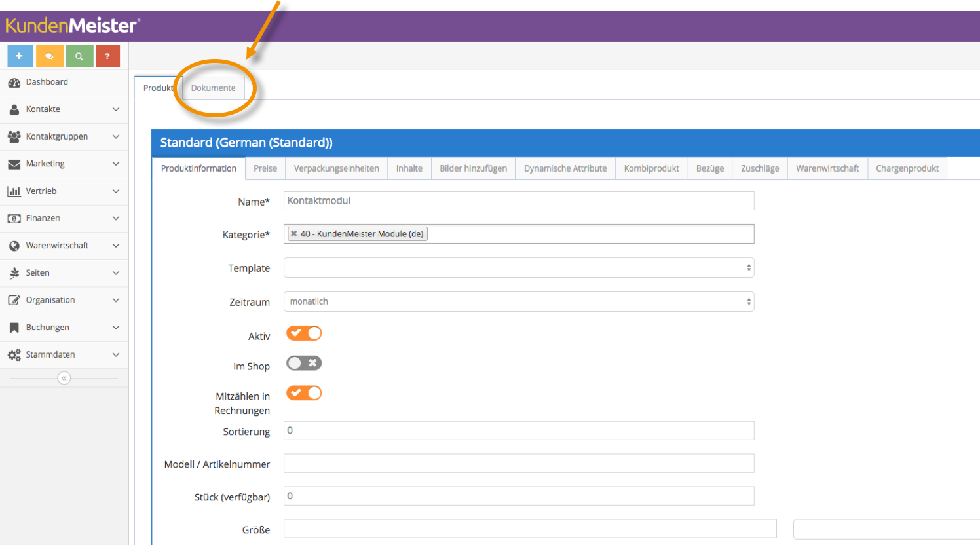Open Dashboard in the sidebar

coord(64,83)
